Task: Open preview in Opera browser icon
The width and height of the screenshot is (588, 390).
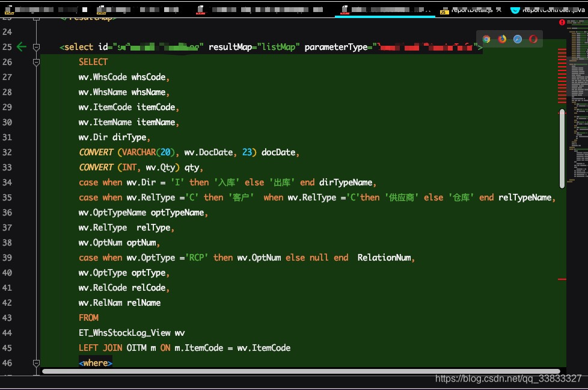Action: click(x=533, y=39)
